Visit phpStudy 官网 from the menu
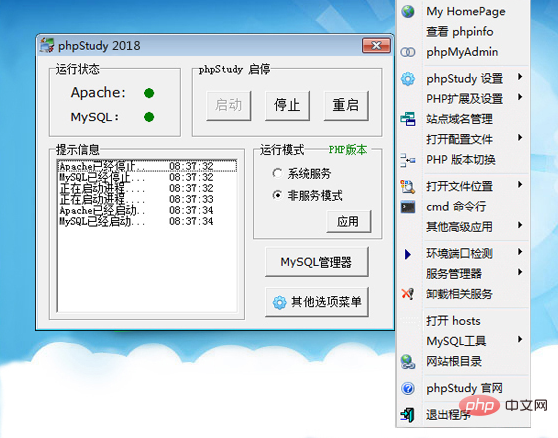558x438 pixels. (463, 388)
